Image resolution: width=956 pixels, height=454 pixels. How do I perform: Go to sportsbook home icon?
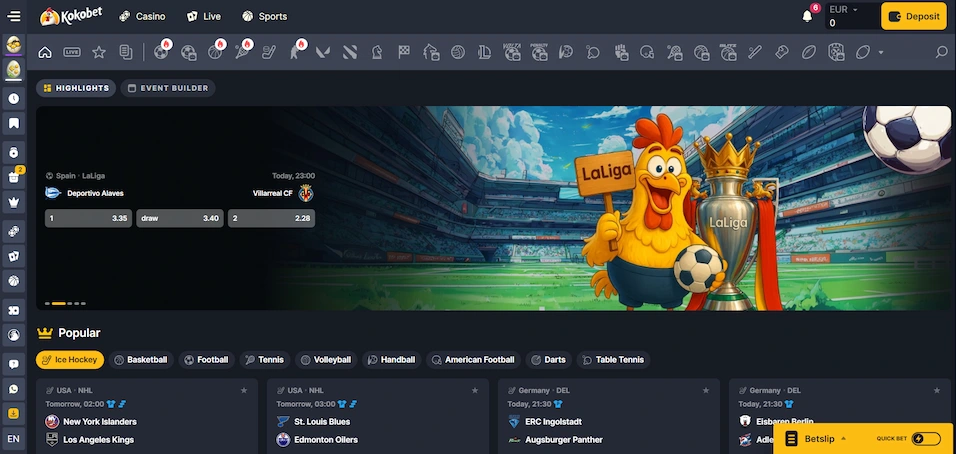point(45,52)
